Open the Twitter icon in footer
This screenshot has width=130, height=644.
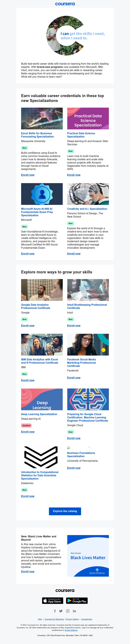point(61,611)
